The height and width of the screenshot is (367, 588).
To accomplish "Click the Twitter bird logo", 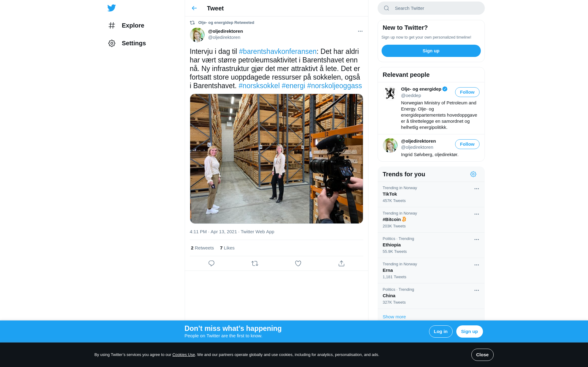I will (111, 8).
